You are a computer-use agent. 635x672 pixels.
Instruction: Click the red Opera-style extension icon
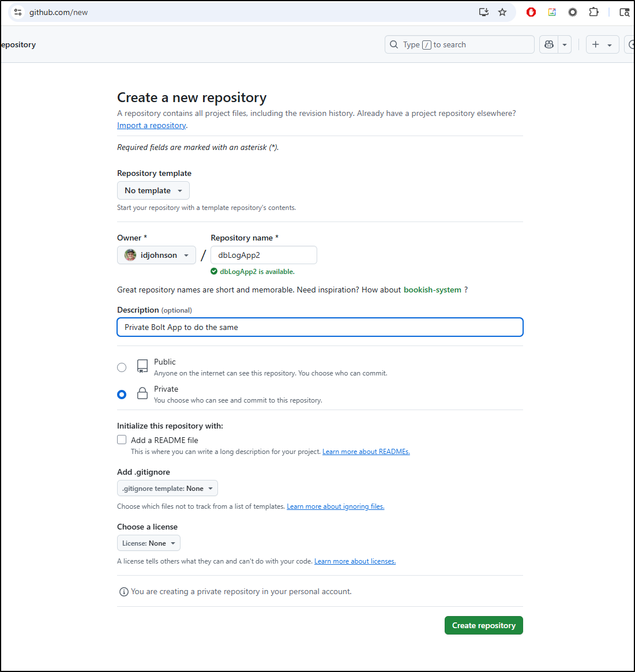pyautogui.click(x=531, y=12)
